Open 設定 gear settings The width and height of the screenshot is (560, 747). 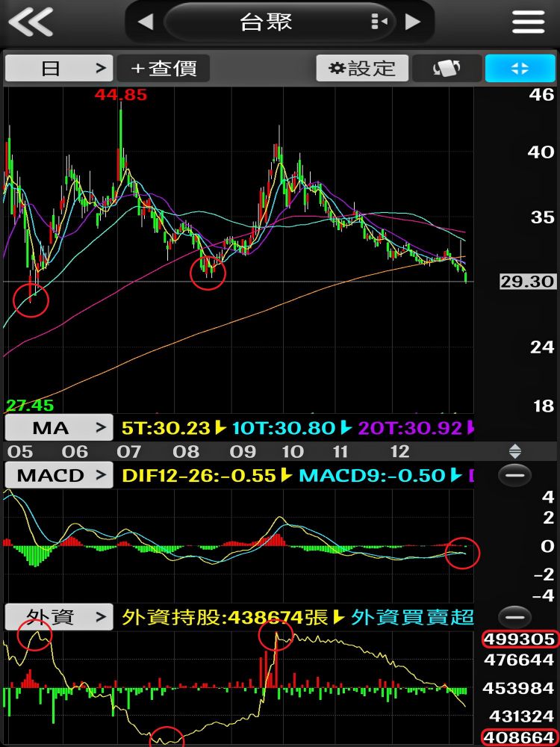pos(362,69)
